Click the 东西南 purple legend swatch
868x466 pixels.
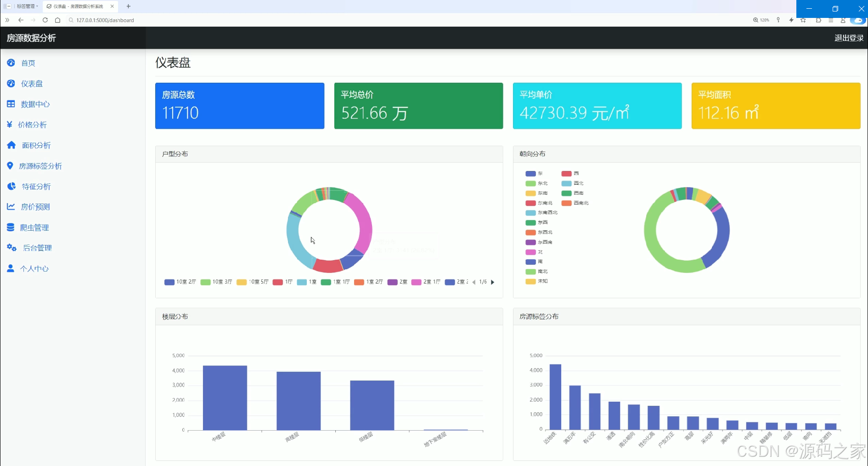530,242
